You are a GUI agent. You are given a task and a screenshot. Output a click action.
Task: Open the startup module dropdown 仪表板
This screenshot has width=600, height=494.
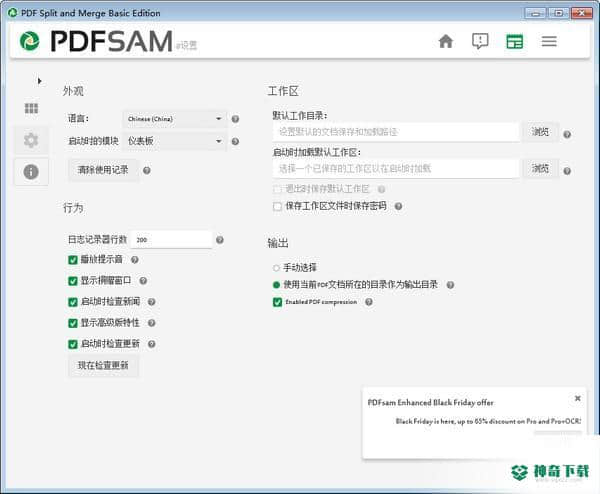(x=175, y=141)
